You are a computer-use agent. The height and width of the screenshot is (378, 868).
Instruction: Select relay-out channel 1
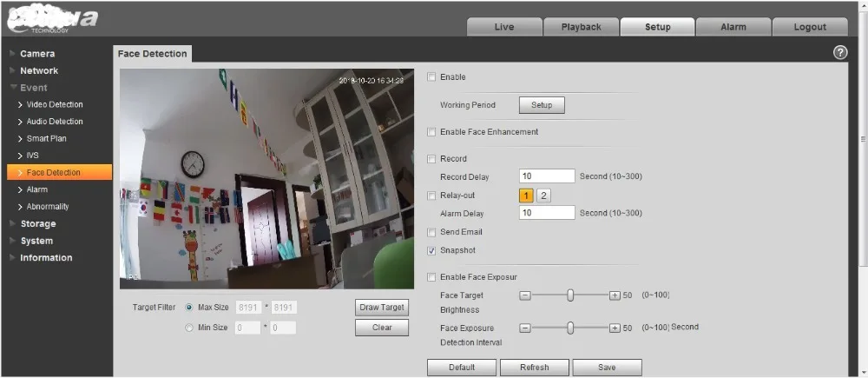point(526,196)
